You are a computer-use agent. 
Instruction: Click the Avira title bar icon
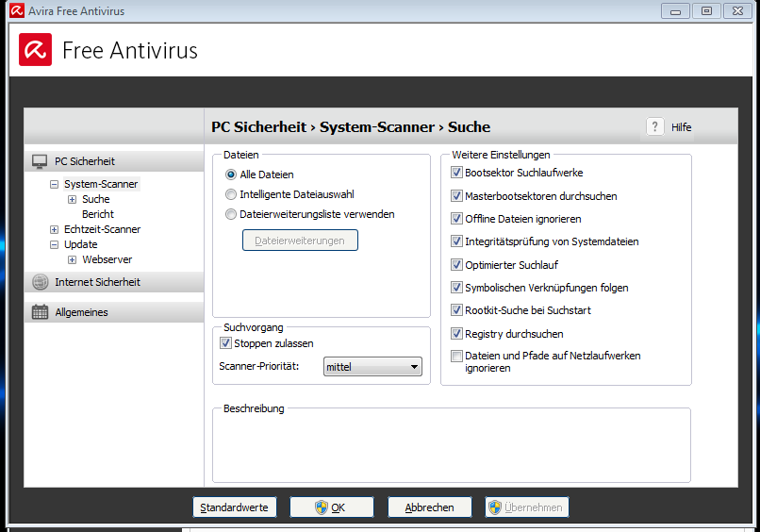[x=17, y=10]
